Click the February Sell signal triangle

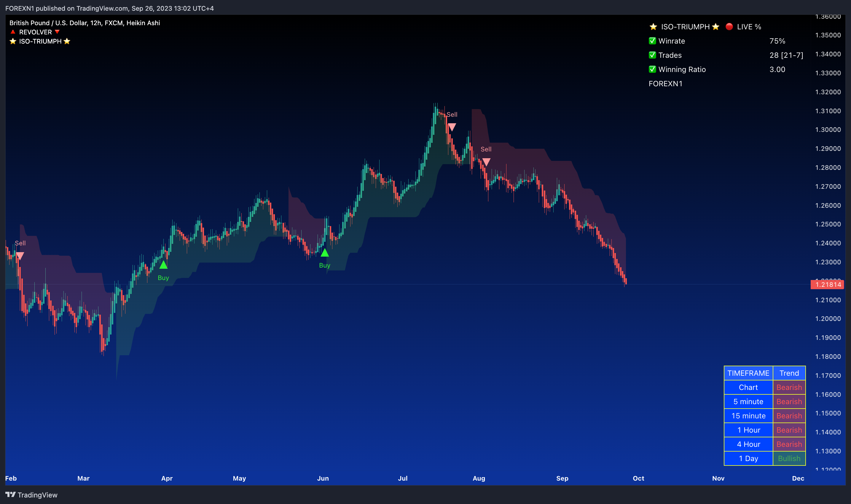tap(20, 256)
